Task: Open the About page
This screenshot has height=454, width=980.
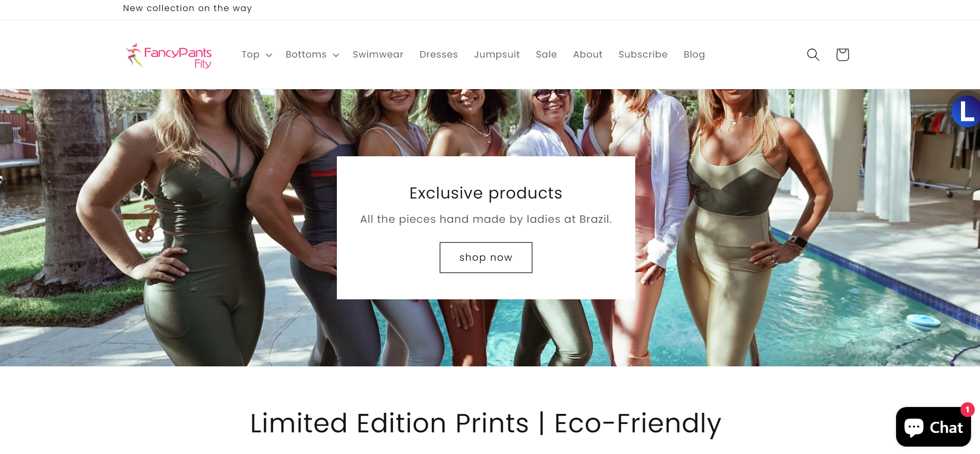Action: pos(588,54)
